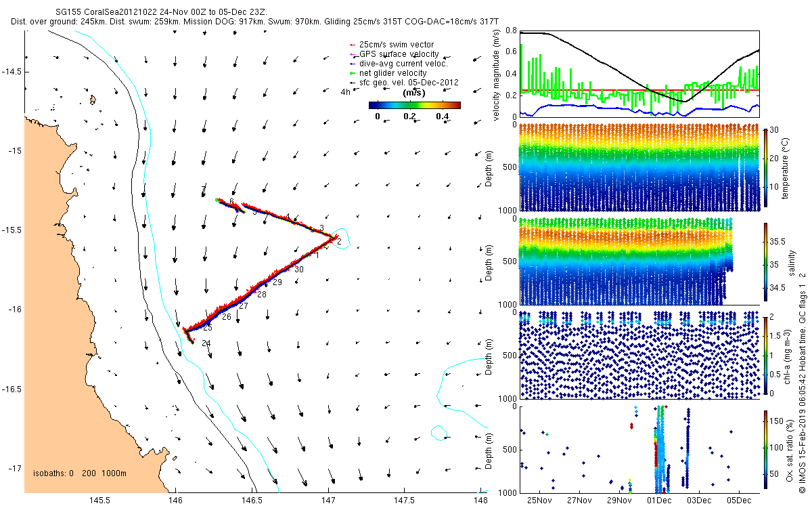The width and height of the screenshot is (812, 508).
Task: Click legend entry 'dive-avg current veloc.'
Action: (404, 64)
